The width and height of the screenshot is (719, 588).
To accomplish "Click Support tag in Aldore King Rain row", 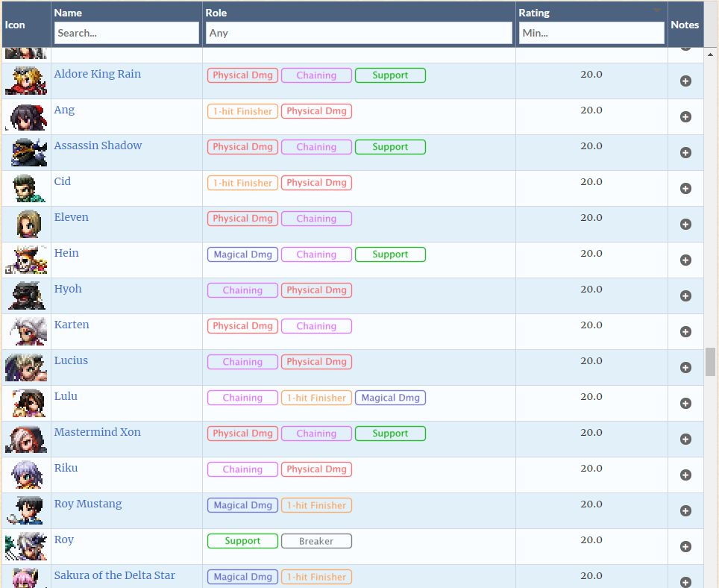I will point(390,75).
